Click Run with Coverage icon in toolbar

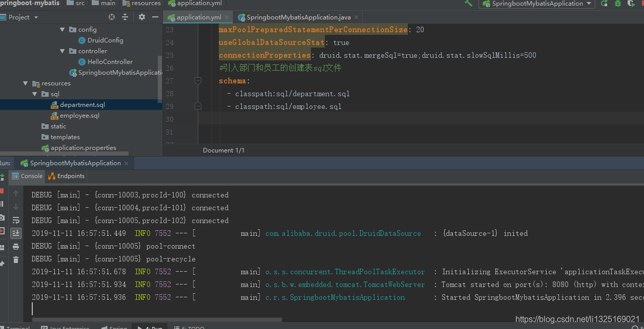[x=631, y=4]
